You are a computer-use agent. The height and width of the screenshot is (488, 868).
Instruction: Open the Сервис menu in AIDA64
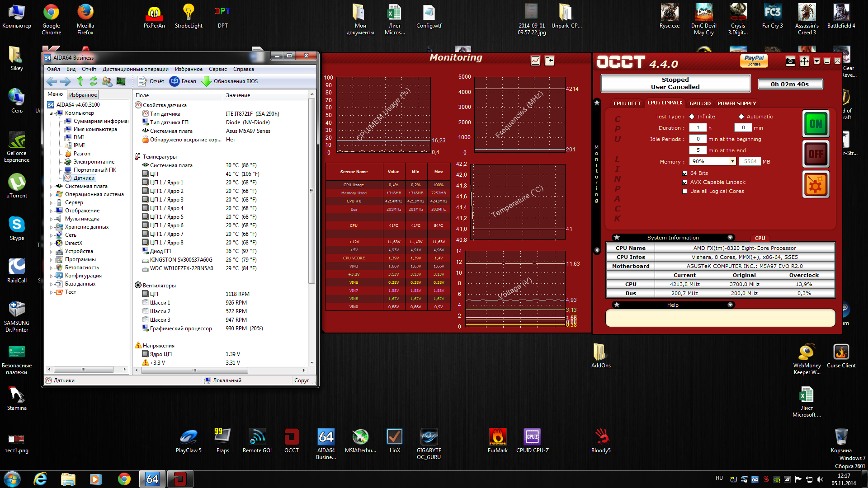tap(217, 69)
